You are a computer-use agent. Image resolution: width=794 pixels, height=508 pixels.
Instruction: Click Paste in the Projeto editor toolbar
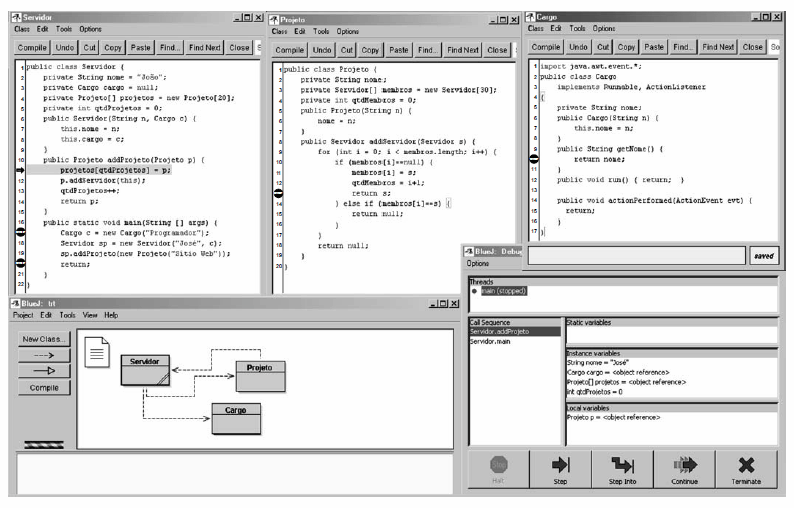(x=399, y=50)
